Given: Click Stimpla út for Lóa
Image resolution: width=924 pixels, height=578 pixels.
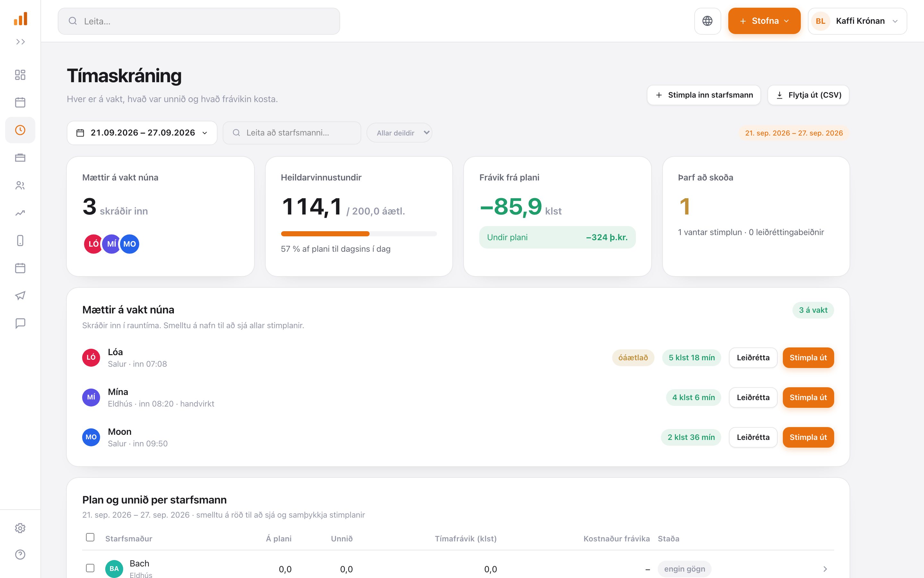Looking at the screenshot, I should pyautogui.click(x=808, y=358).
